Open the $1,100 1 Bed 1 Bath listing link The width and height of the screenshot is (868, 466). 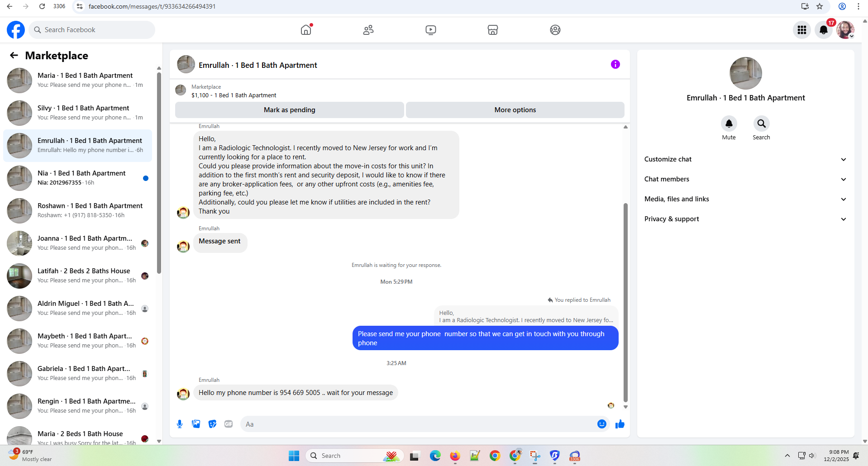[234, 95]
